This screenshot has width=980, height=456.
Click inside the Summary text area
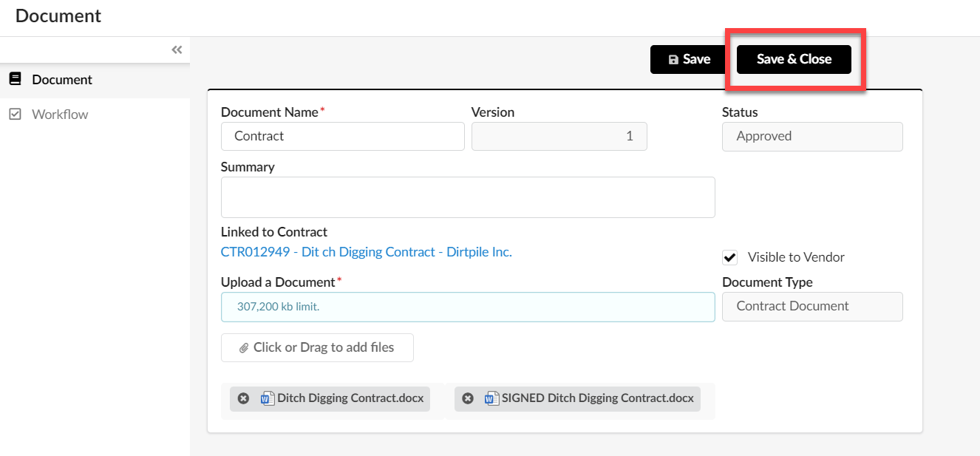click(x=468, y=197)
